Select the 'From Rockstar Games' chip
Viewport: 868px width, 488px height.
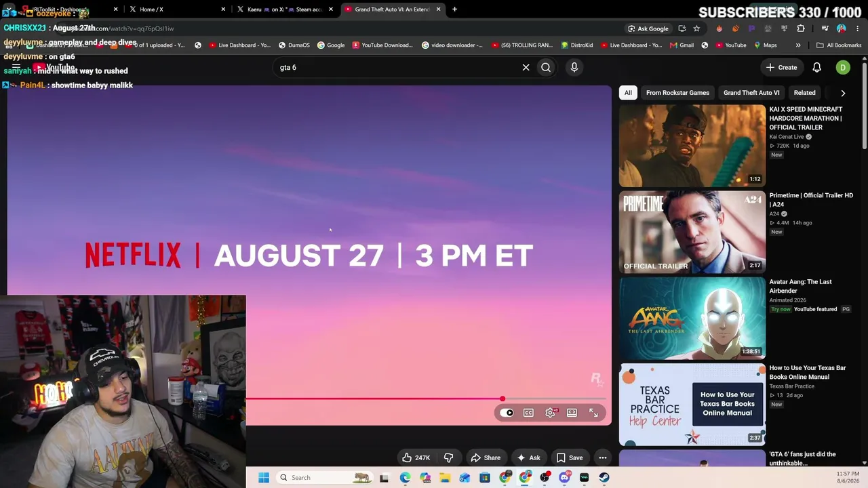(x=677, y=93)
